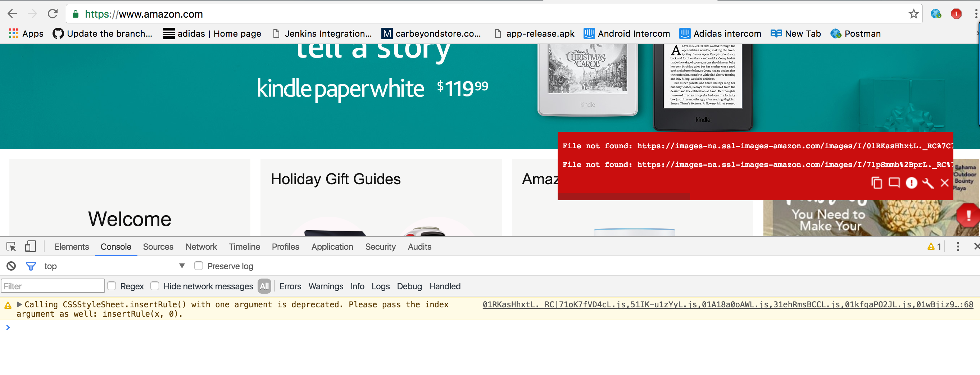Switch to the Timeline tab
Viewport: 980px width, 375px height.
tap(244, 247)
